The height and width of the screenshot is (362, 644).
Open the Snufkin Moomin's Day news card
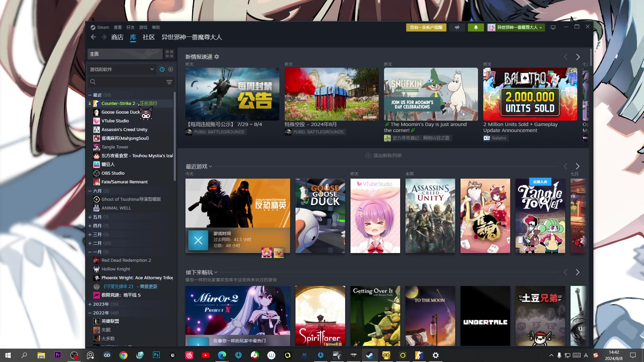(x=431, y=94)
